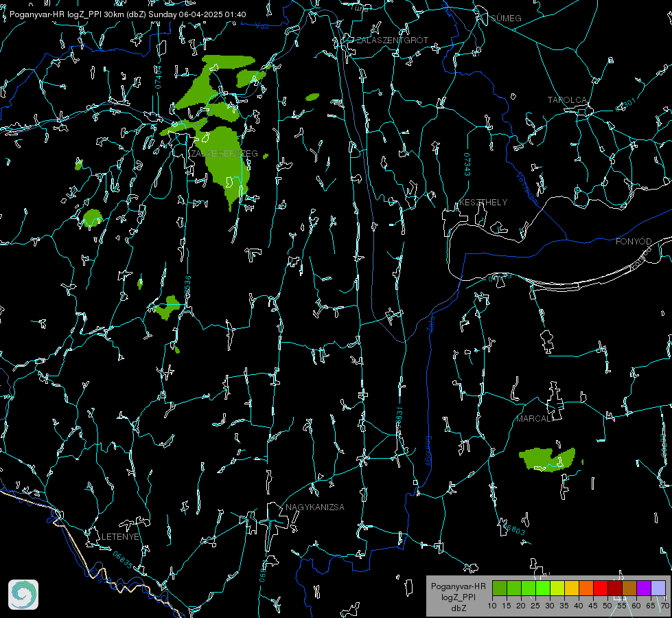The image size is (672, 618).
Task: Click the LETENYE city label
Action: 120,536
